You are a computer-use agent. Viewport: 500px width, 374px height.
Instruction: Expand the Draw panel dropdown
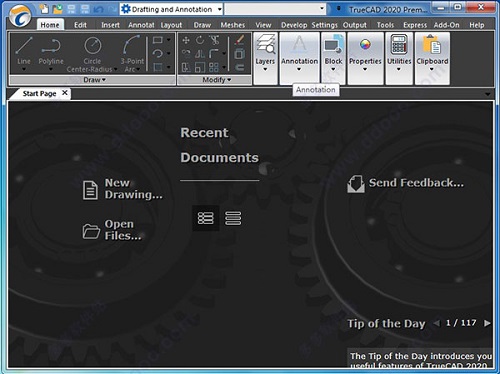pyautogui.click(x=94, y=80)
